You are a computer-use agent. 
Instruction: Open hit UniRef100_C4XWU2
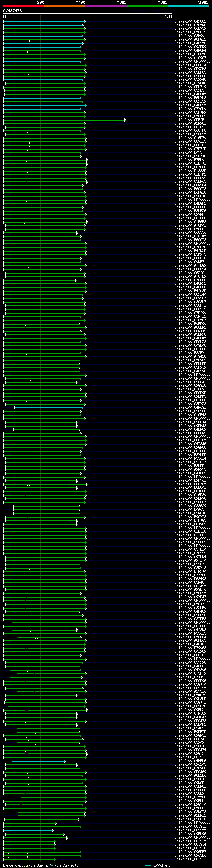pyautogui.click(x=190, y=21)
